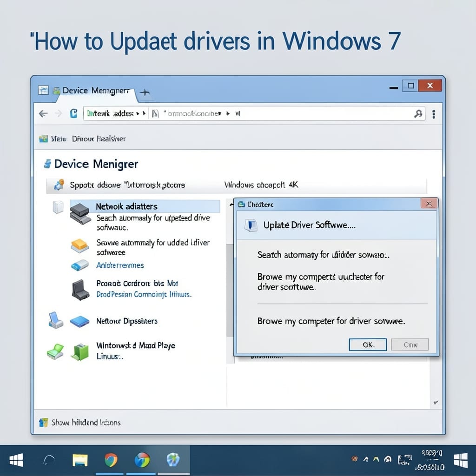Reload the page with refresh icon
Image resolution: width=476 pixels, height=476 pixels.
point(73,113)
